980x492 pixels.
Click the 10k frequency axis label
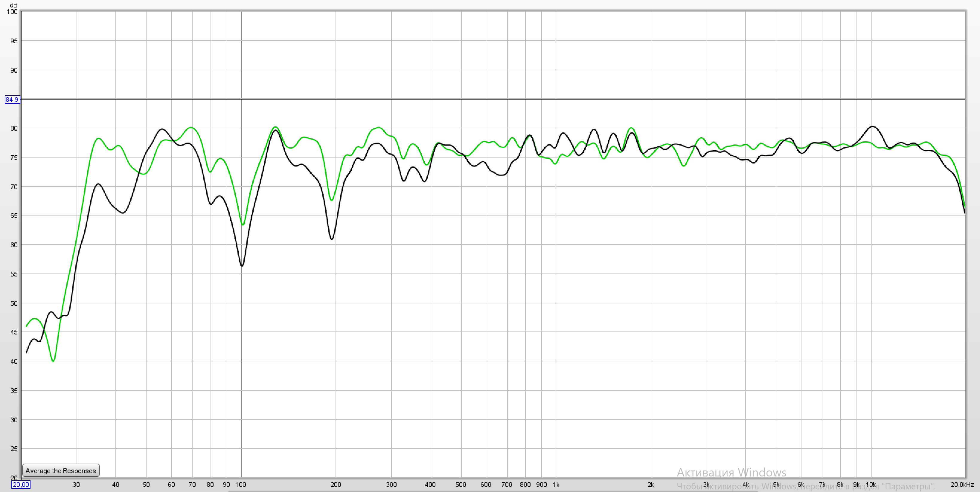[x=871, y=485]
